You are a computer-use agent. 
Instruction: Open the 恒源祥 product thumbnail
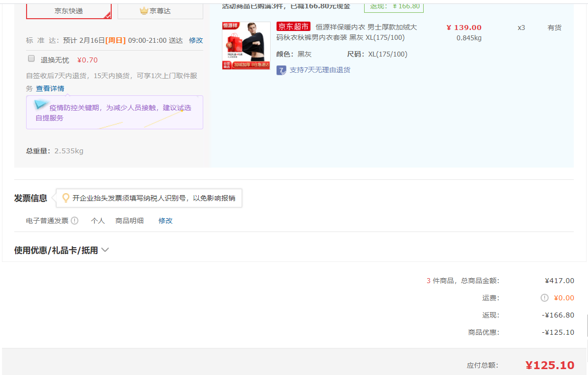tap(246, 45)
